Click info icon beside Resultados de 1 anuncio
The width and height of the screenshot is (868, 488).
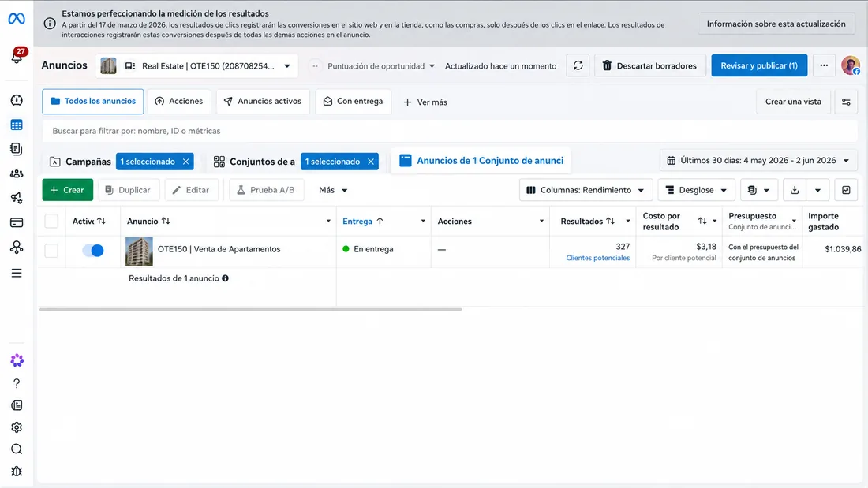(226, 278)
